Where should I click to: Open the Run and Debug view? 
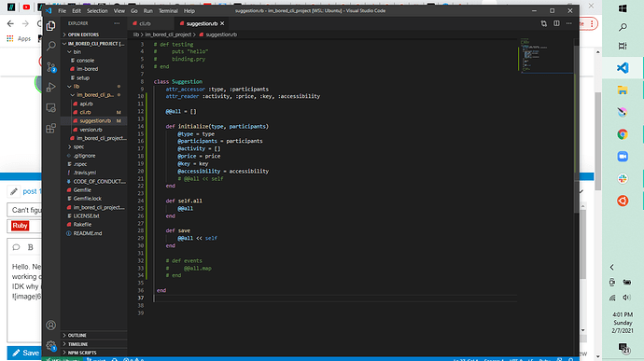tap(51, 87)
